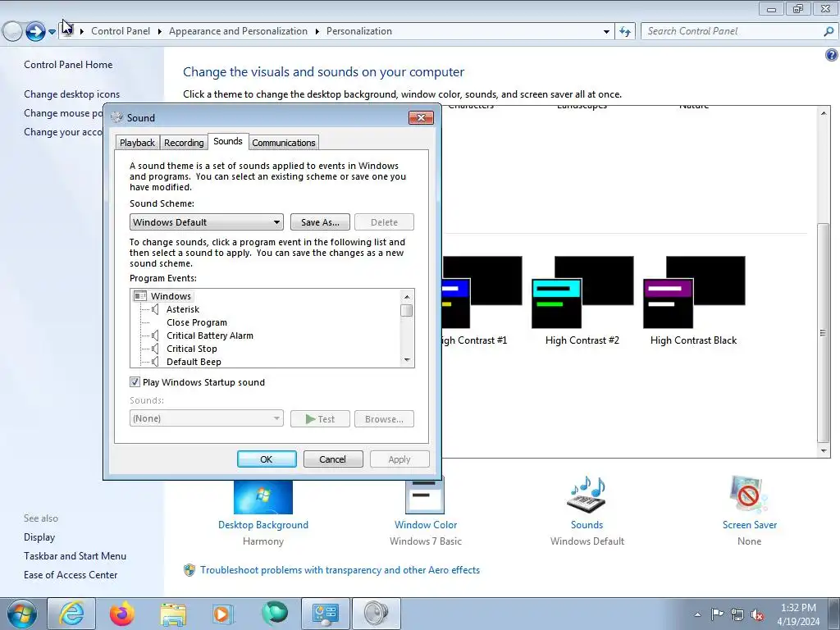Click the refresh button next to address bar
Screen dimensions: 840x630
click(625, 31)
